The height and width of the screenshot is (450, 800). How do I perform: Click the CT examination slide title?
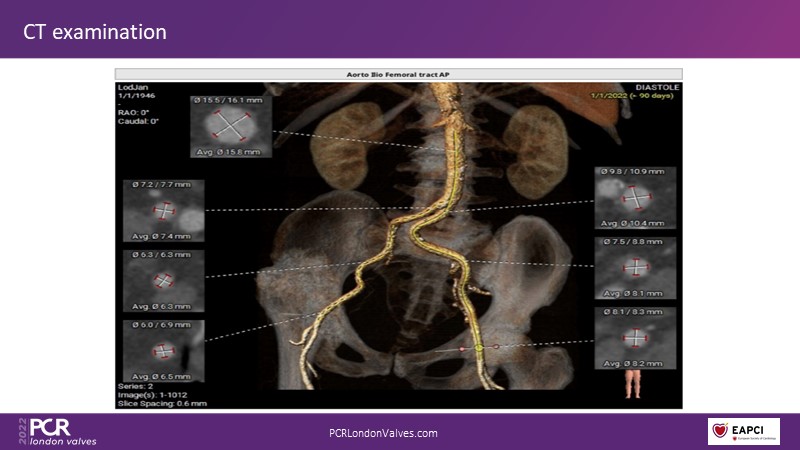coord(95,33)
